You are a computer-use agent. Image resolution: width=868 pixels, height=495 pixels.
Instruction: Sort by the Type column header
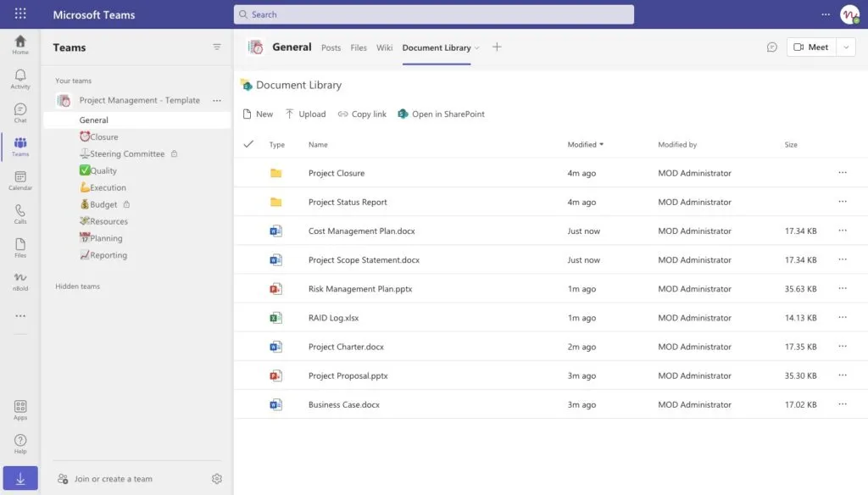coord(277,144)
